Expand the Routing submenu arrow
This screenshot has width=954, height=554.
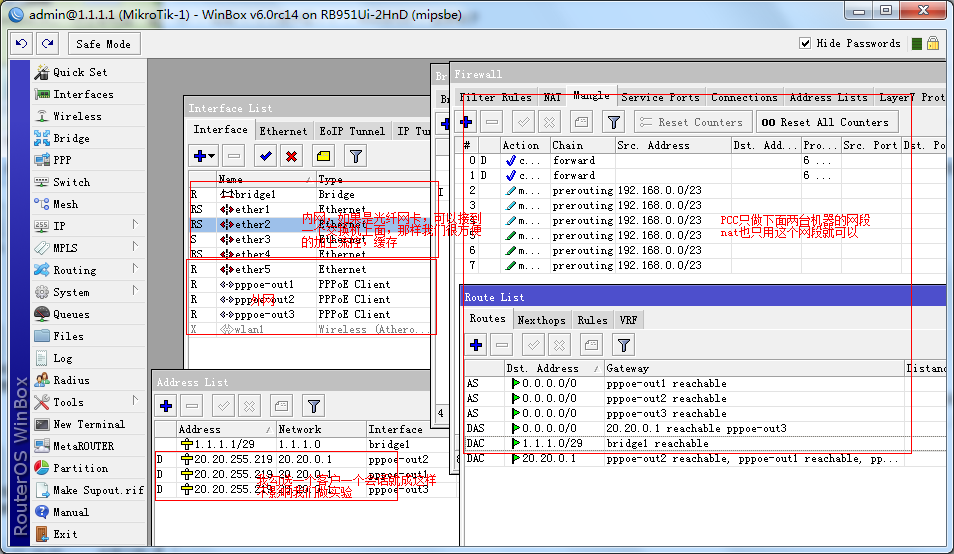(x=135, y=269)
